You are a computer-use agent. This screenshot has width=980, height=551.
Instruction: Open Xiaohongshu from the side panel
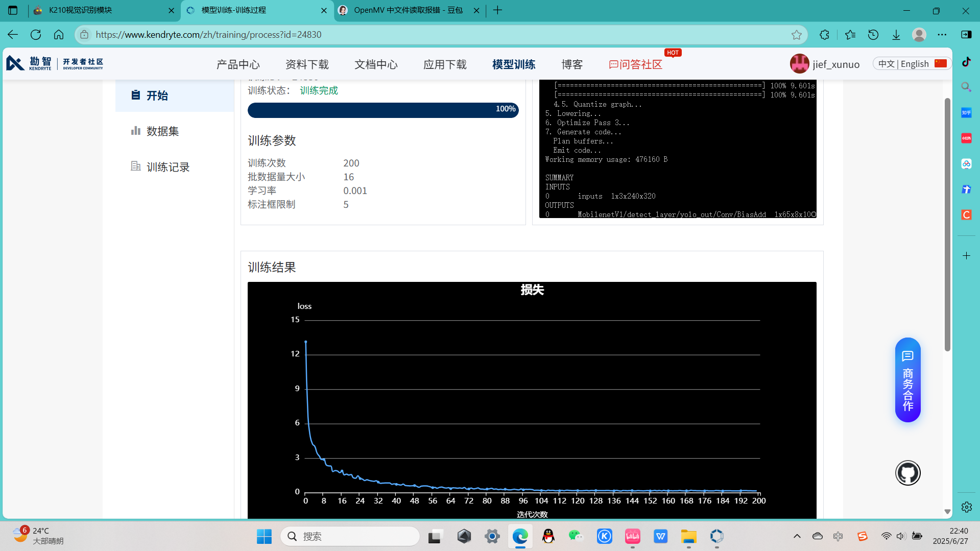tap(966, 138)
